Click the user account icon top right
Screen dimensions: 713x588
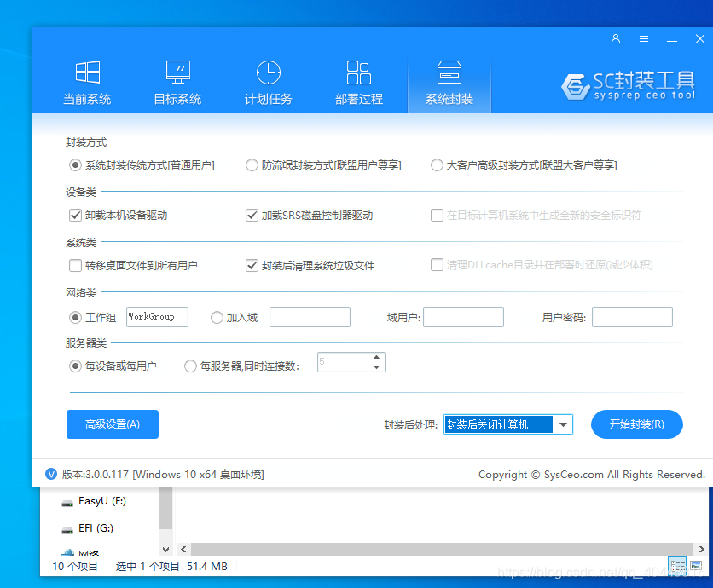pos(616,38)
